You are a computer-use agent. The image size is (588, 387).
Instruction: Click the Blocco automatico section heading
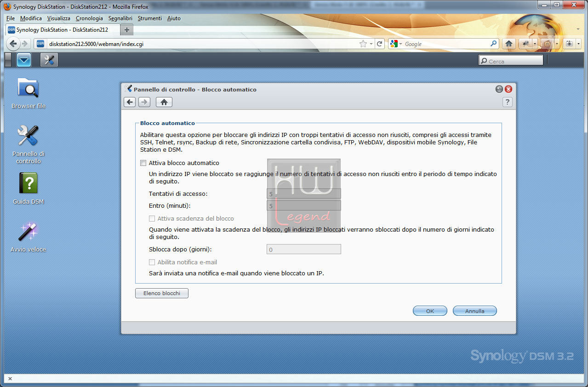pyautogui.click(x=167, y=123)
